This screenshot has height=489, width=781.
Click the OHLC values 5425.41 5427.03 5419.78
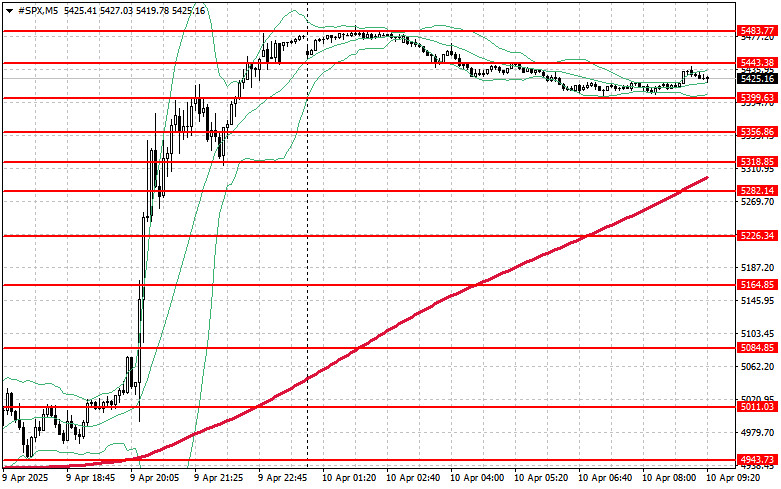pos(116,10)
